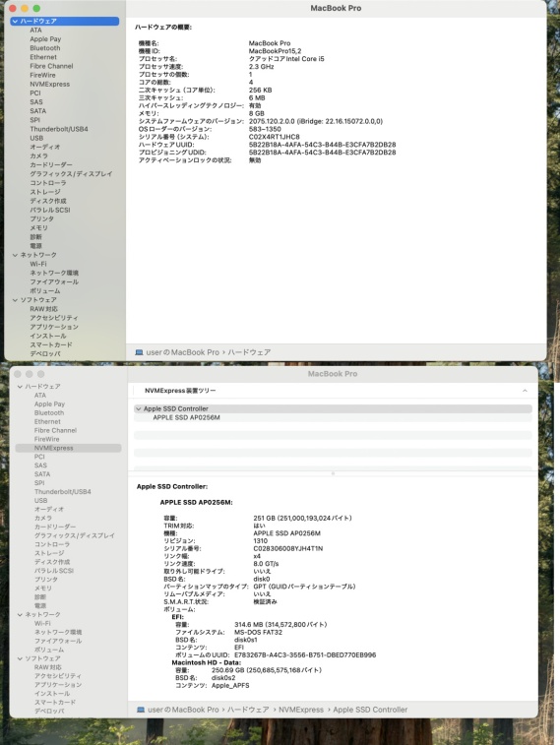The height and width of the screenshot is (745, 560).
Task: Select Ethernet in top window sidebar
Action: [x=43, y=57]
